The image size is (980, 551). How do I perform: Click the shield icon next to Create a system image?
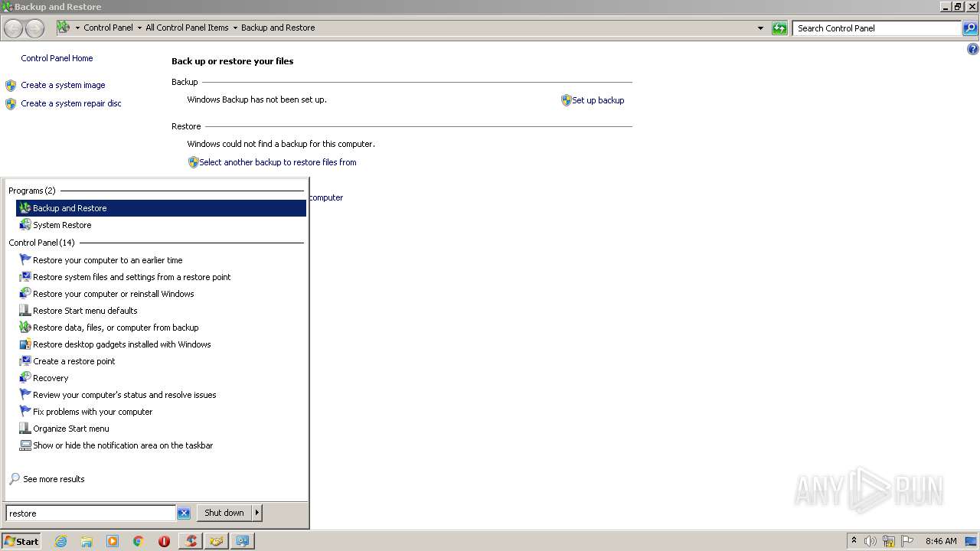[11, 86]
